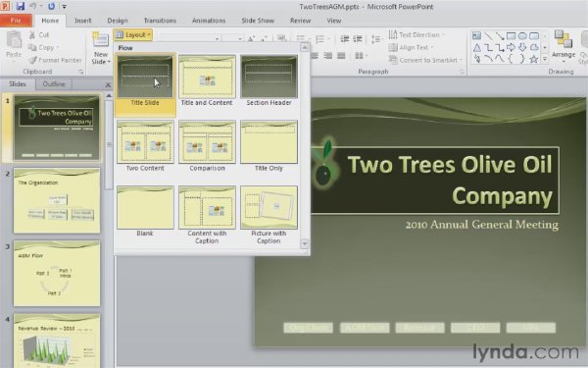Screen dimensions: 588x368
Task: Click the Layout dropdown button
Action: (132, 35)
